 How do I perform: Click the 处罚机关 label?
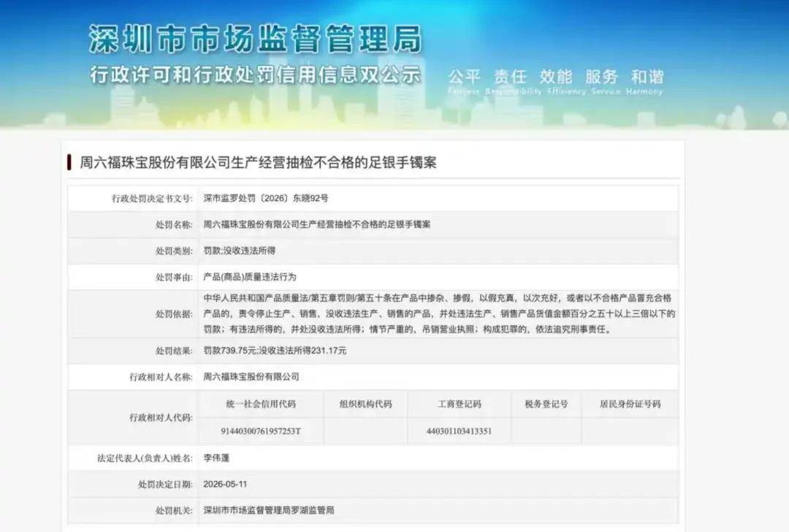pos(174,511)
